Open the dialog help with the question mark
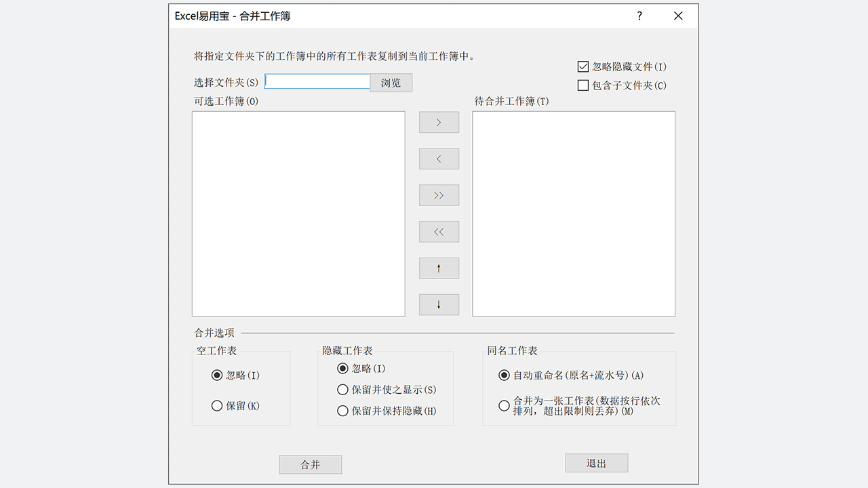The height and width of the screenshot is (488, 868). [639, 16]
